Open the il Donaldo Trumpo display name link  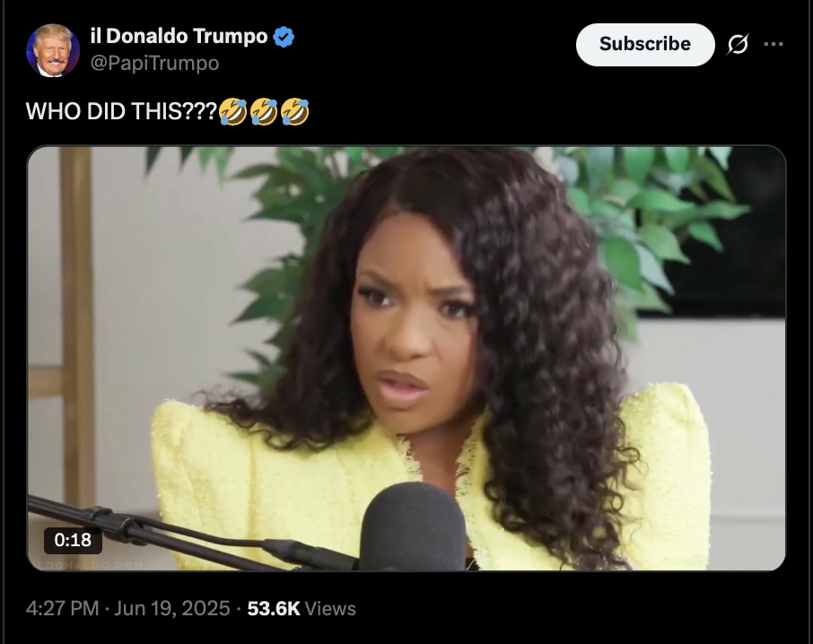179,36
